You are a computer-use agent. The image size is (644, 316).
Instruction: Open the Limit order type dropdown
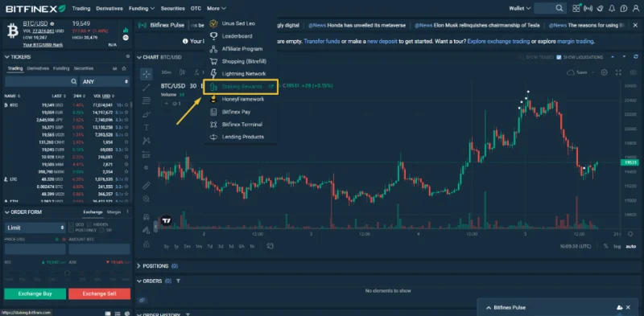[35, 228]
